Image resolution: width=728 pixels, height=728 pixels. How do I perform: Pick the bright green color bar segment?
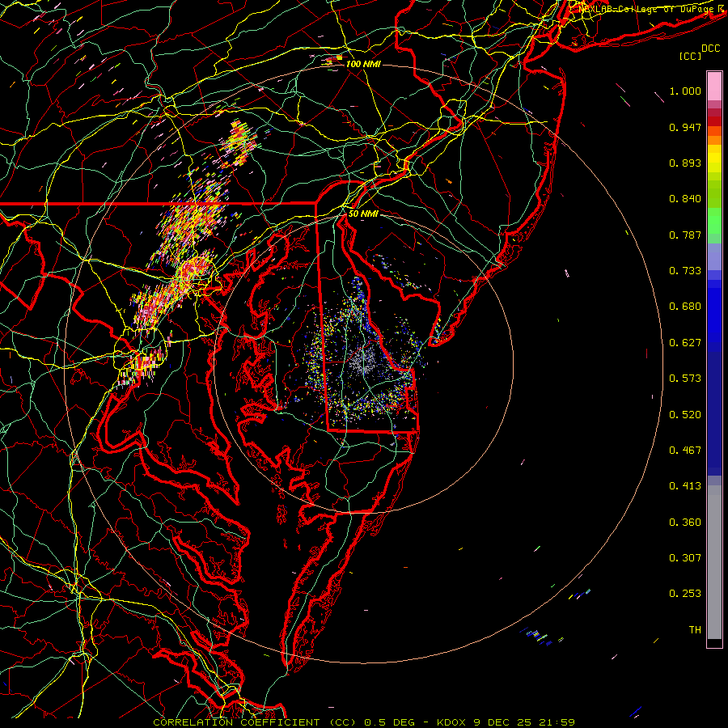714,221
